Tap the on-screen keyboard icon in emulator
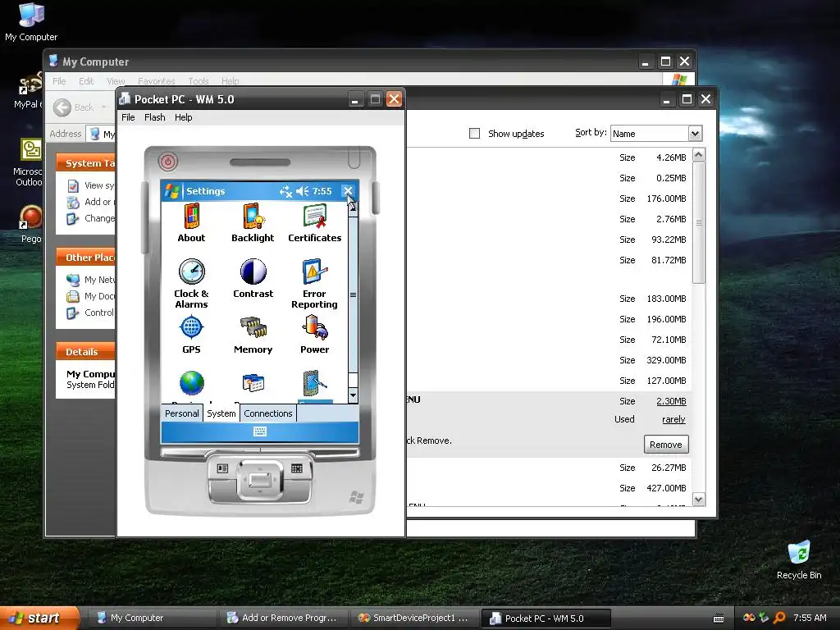 pyautogui.click(x=260, y=431)
